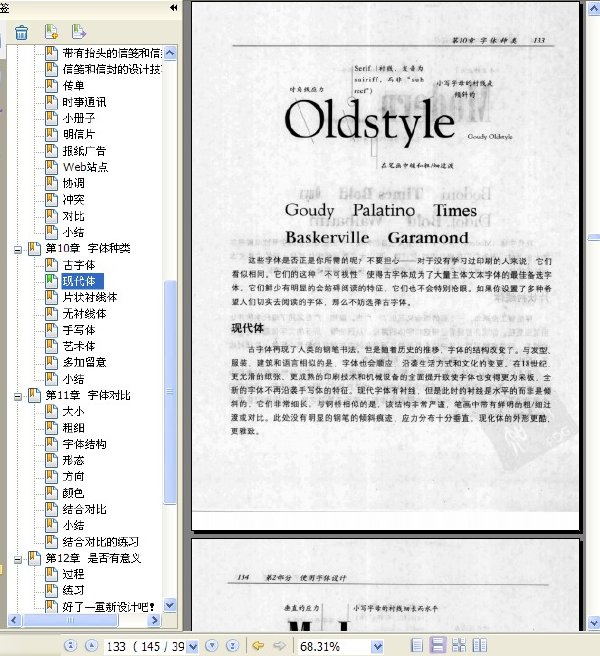Go to the first page
The width and height of the screenshot is (600, 656).
(70, 646)
